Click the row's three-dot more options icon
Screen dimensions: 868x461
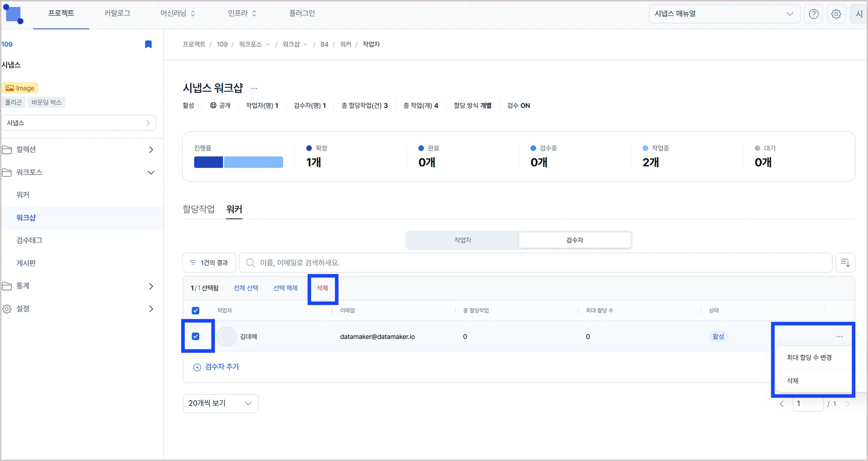839,336
